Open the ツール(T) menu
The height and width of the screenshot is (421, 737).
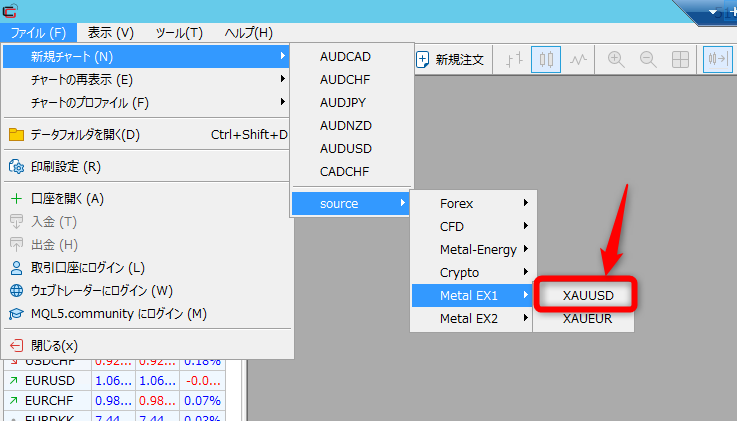179,33
